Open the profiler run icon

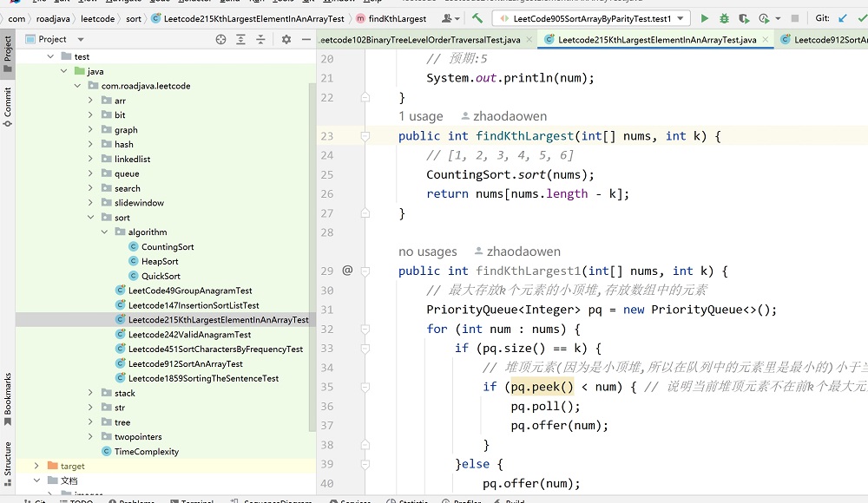pos(765,18)
